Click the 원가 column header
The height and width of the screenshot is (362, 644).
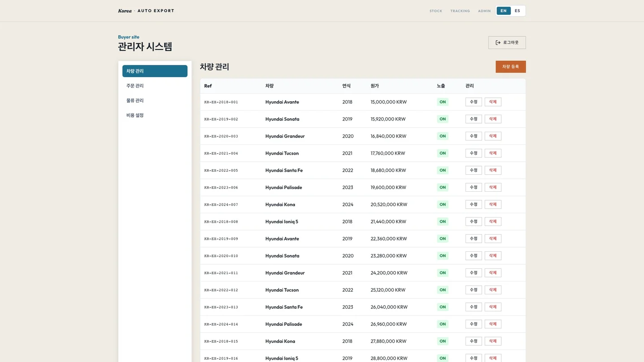[374, 86]
